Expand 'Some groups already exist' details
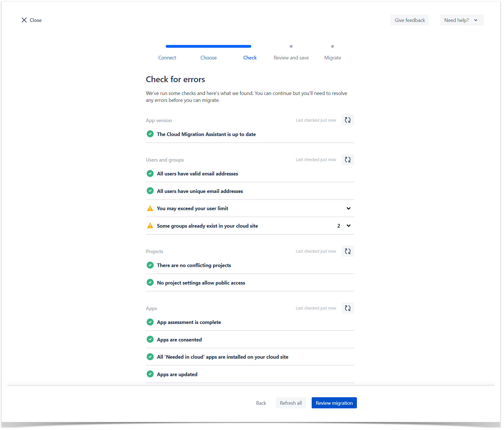The height and width of the screenshot is (430, 504). tap(348, 226)
